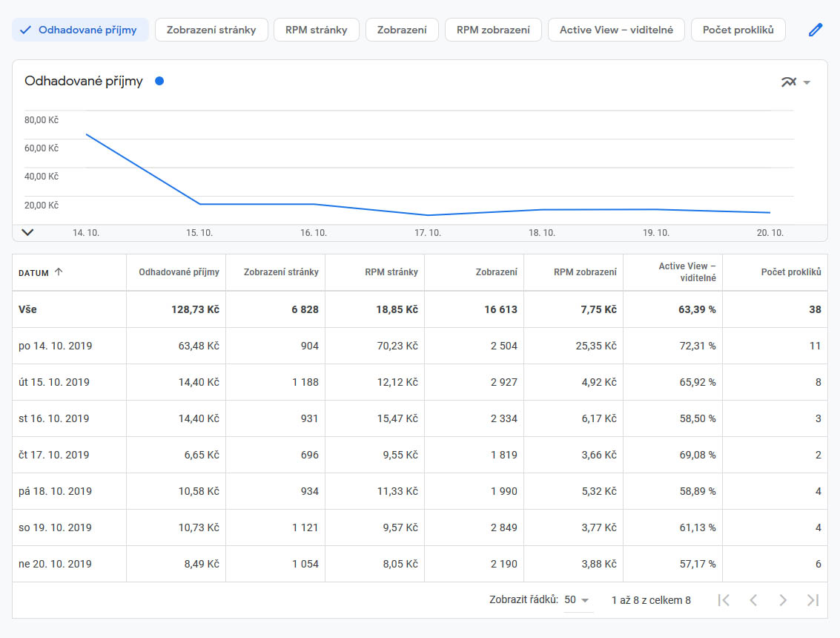Click the po 14. 10. 2019 row
The width and height of the screenshot is (840, 638).
pyautogui.click(x=56, y=346)
